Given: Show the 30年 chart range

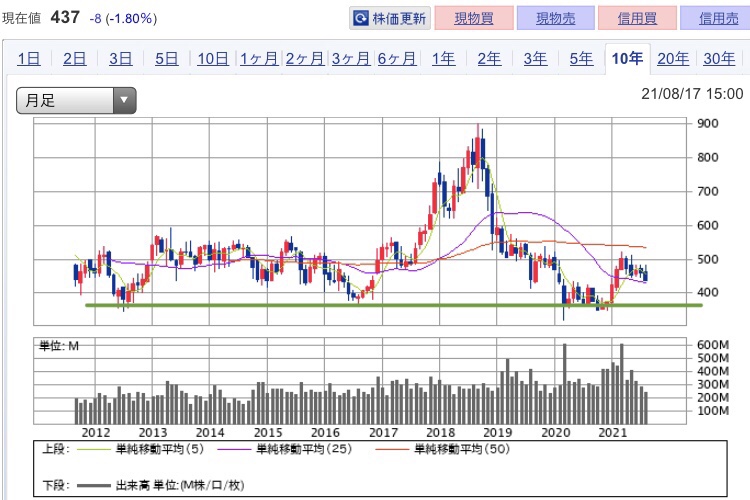Looking at the screenshot, I should pos(719,59).
